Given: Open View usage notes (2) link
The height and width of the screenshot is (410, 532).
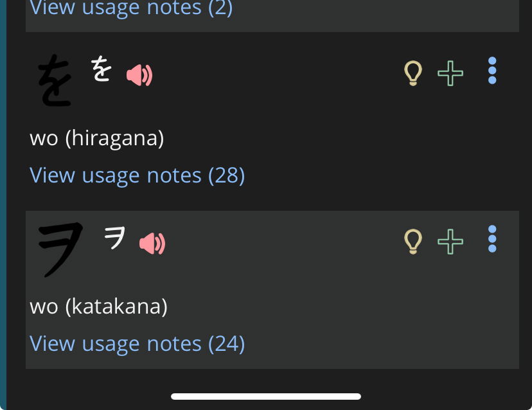Looking at the screenshot, I should [x=131, y=8].
